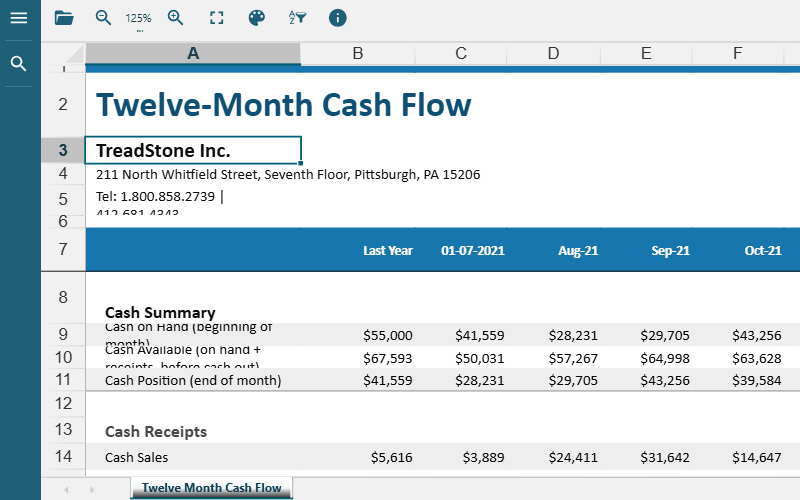Select column A header
The image size is (800, 500).
click(193, 54)
